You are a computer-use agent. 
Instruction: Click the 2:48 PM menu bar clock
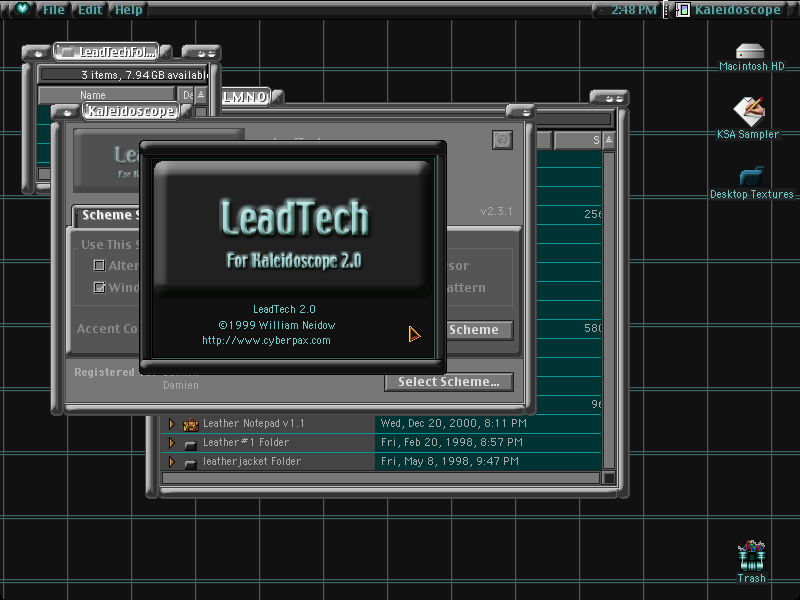click(634, 10)
